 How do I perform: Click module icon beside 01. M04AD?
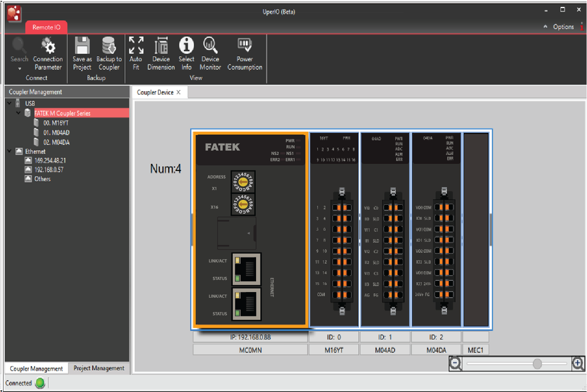click(x=36, y=132)
